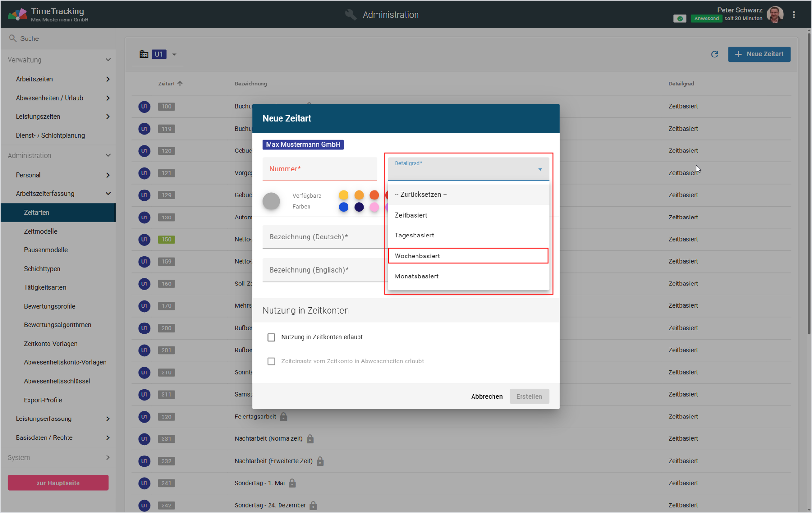812x513 pixels.
Task: Click the building icon next to the U1 filter
Action: [144, 54]
